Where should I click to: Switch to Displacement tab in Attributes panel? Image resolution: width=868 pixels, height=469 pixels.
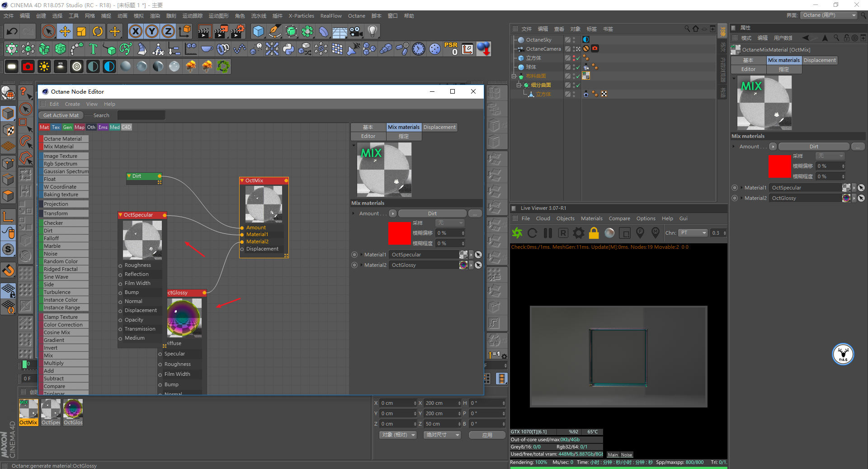tap(819, 60)
